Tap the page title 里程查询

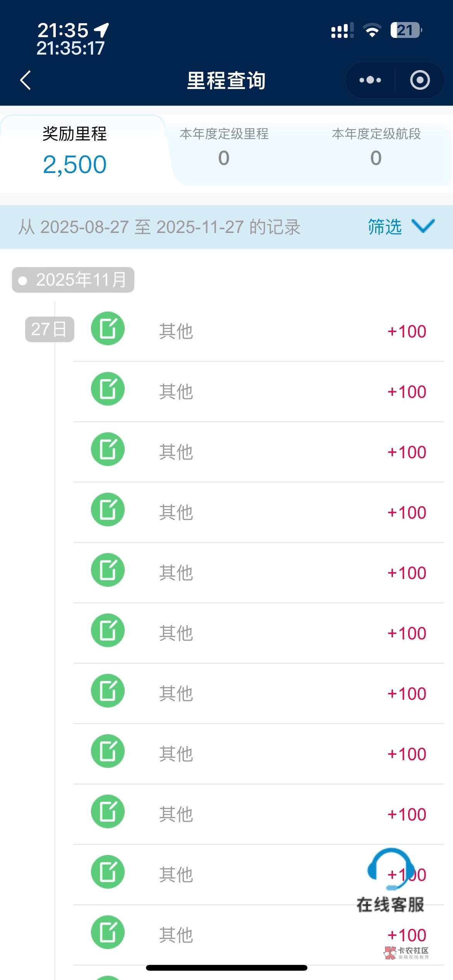pos(226,81)
